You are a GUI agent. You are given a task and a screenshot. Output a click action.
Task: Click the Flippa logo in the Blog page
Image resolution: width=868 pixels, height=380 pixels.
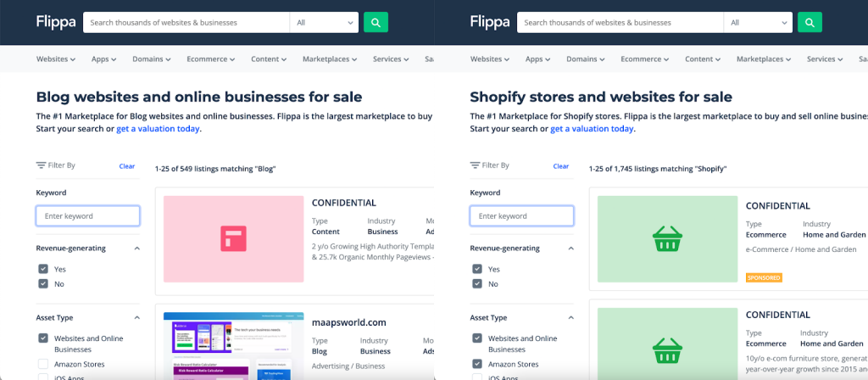coord(56,22)
